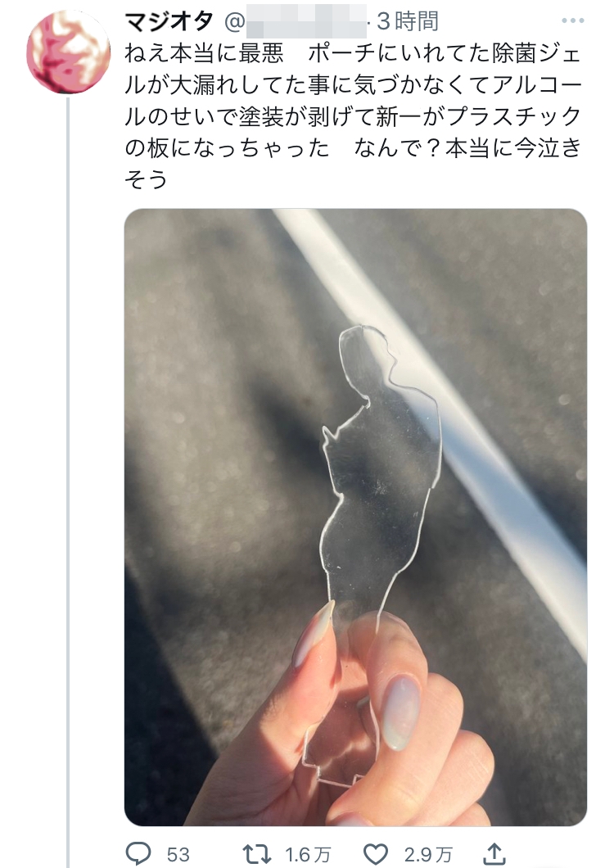Open the 3時間 timestamp link
The image size is (614, 868).
click(408, 21)
